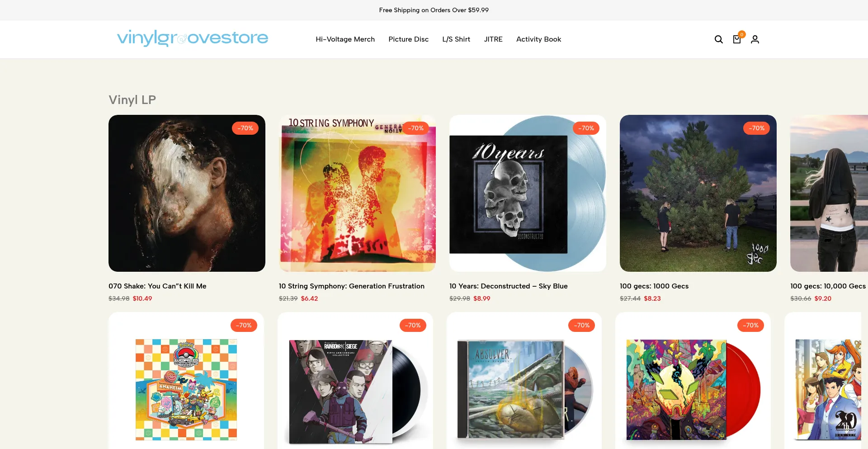Viewport: 868px width, 449px height.
Task: Click the -70% badge on 10 Years album
Action: point(586,128)
